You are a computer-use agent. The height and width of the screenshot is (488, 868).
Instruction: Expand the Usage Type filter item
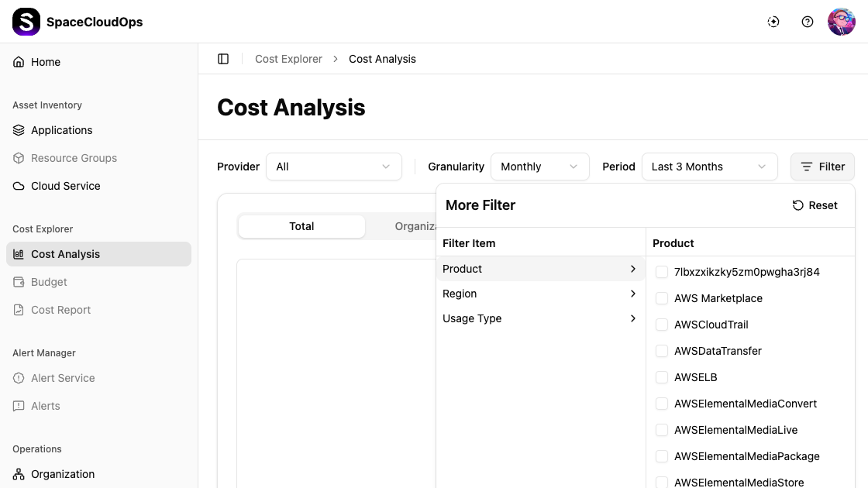(539, 318)
